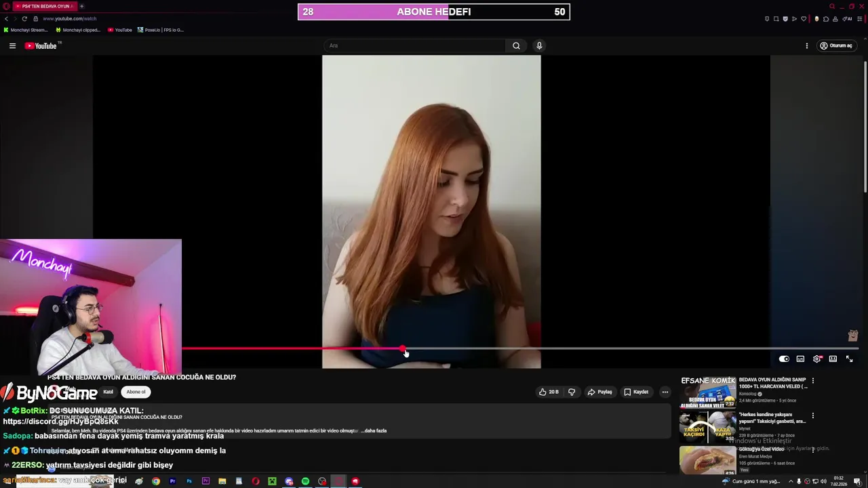The image size is (868, 488).
Task: Open the Windows notification center
Action: click(x=857, y=481)
